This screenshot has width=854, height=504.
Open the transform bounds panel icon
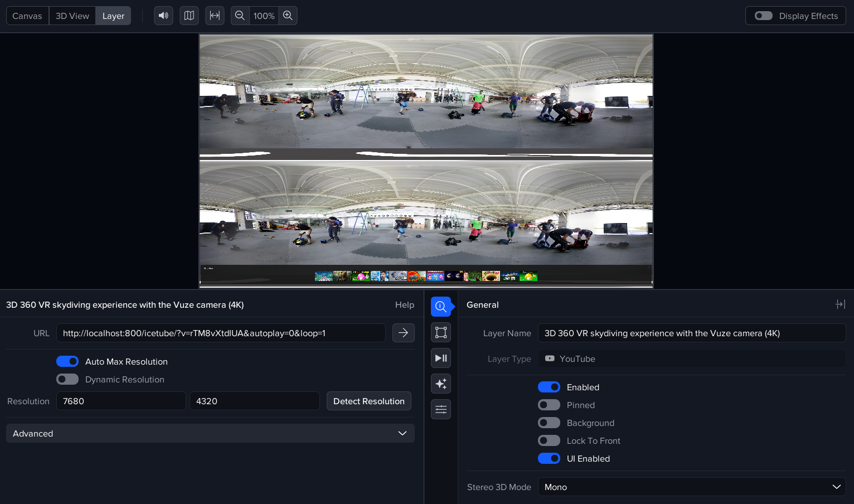coord(441,332)
